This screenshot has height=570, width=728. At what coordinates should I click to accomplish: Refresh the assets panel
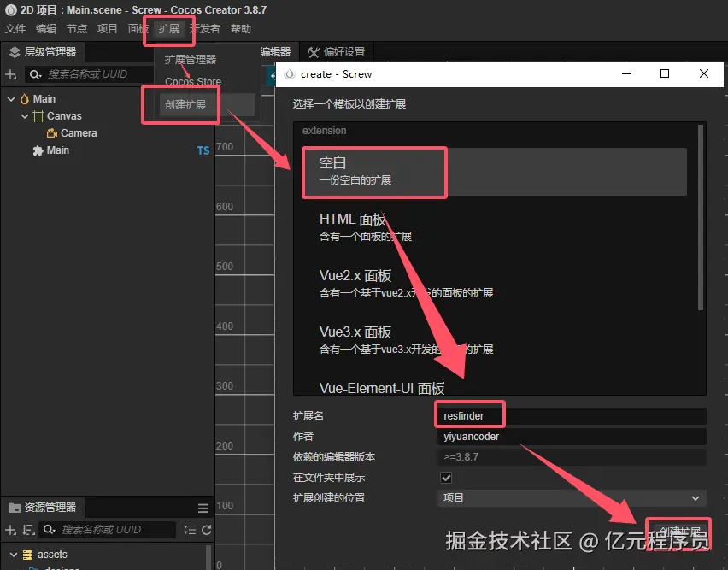(207, 530)
